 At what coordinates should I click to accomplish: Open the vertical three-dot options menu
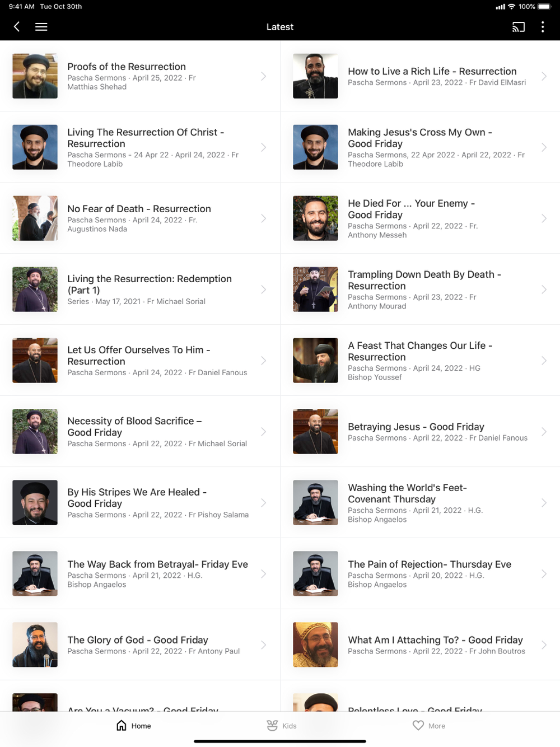(x=543, y=27)
